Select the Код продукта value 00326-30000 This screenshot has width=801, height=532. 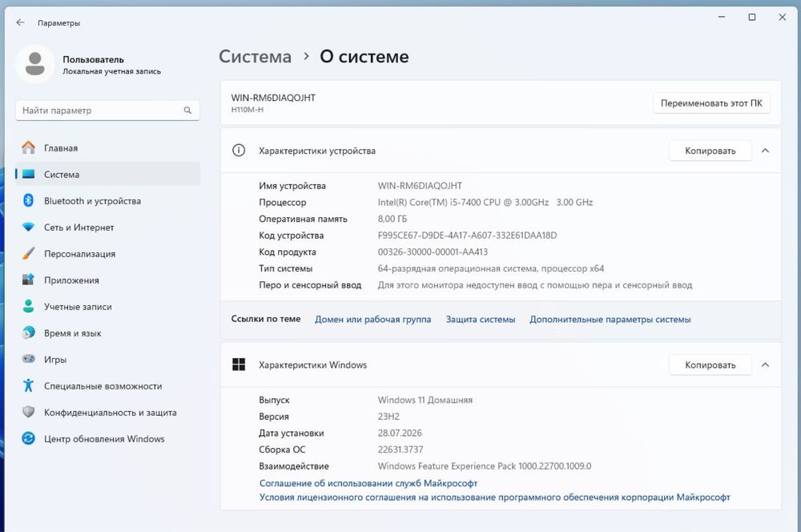(433, 252)
